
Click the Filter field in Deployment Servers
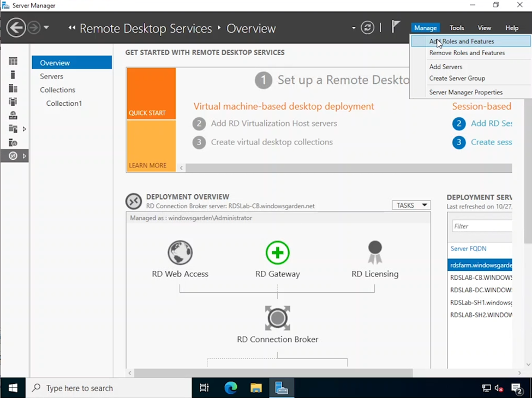[481, 226]
